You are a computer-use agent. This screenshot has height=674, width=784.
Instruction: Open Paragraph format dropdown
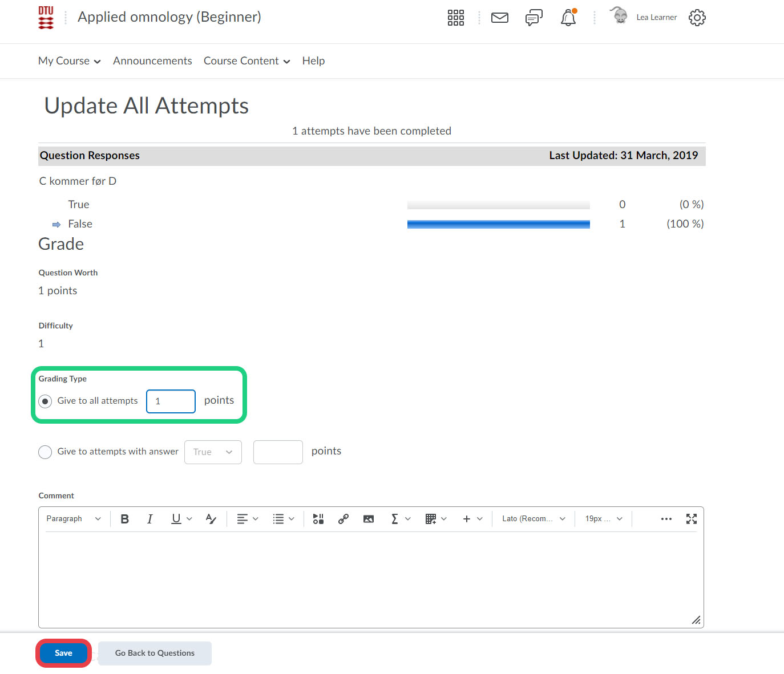point(73,519)
